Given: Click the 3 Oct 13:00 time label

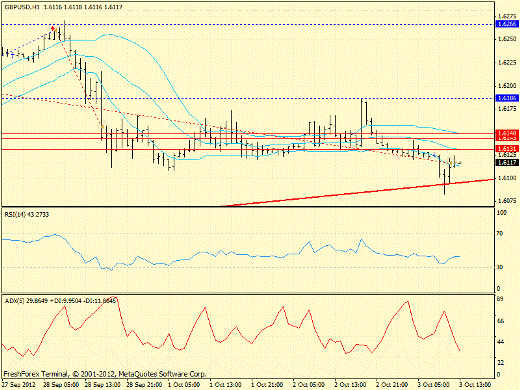Looking at the screenshot, I should click(476, 384).
